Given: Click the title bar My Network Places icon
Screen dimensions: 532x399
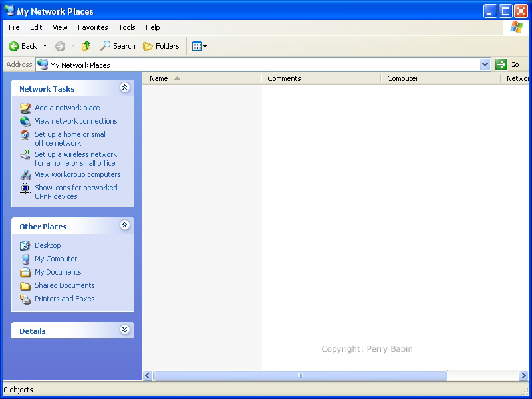Looking at the screenshot, I should click(9, 11).
